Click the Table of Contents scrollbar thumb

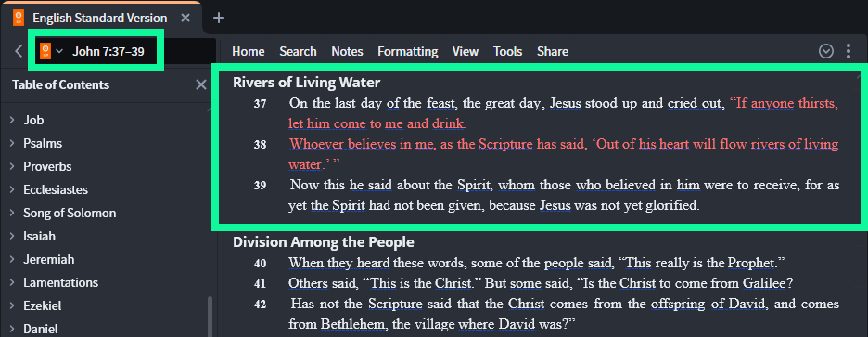pyautogui.click(x=210, y=318)
